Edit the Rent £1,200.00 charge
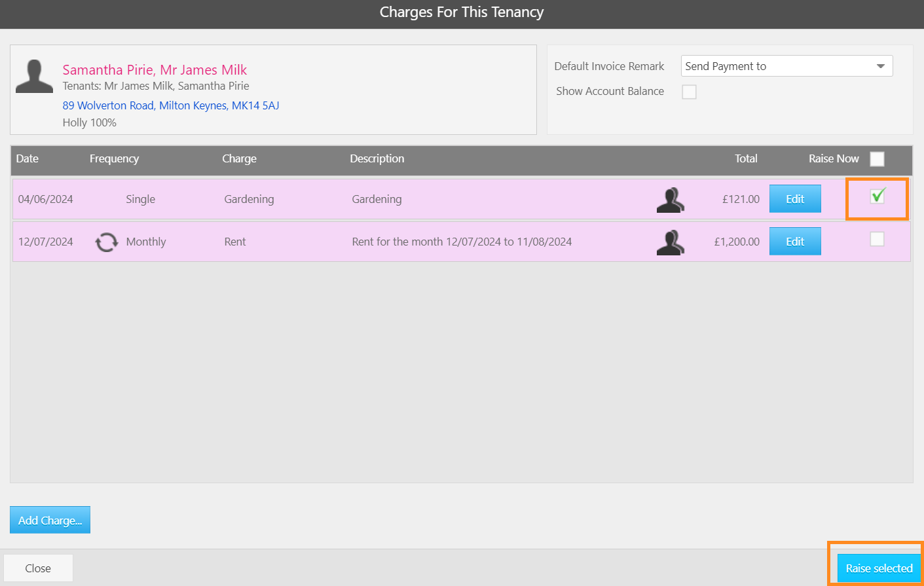924x586 pixels. [x=795, y=242]
